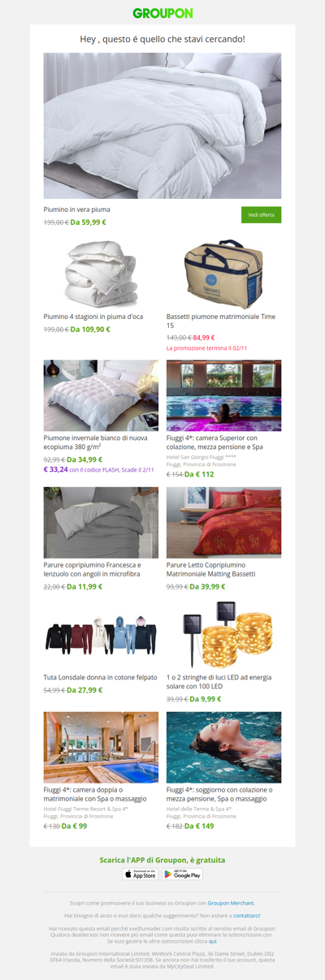Open the App Store download badge
The width and height of the screenshot is (325, 980).
point(140,874)
